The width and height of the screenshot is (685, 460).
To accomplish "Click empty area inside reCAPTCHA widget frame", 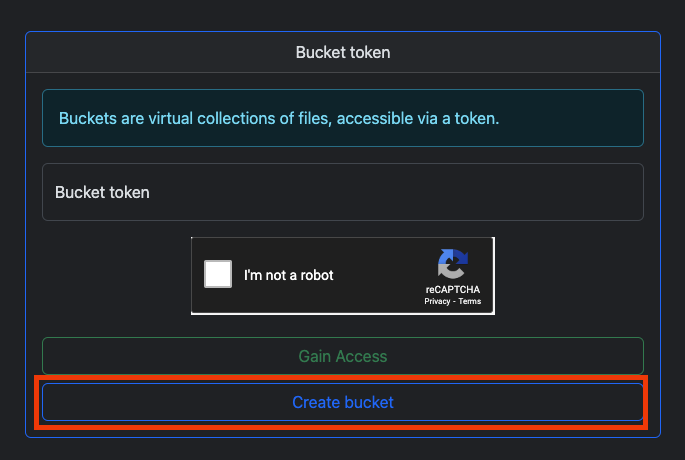I will pyautogui.click(x=378, y=297).
